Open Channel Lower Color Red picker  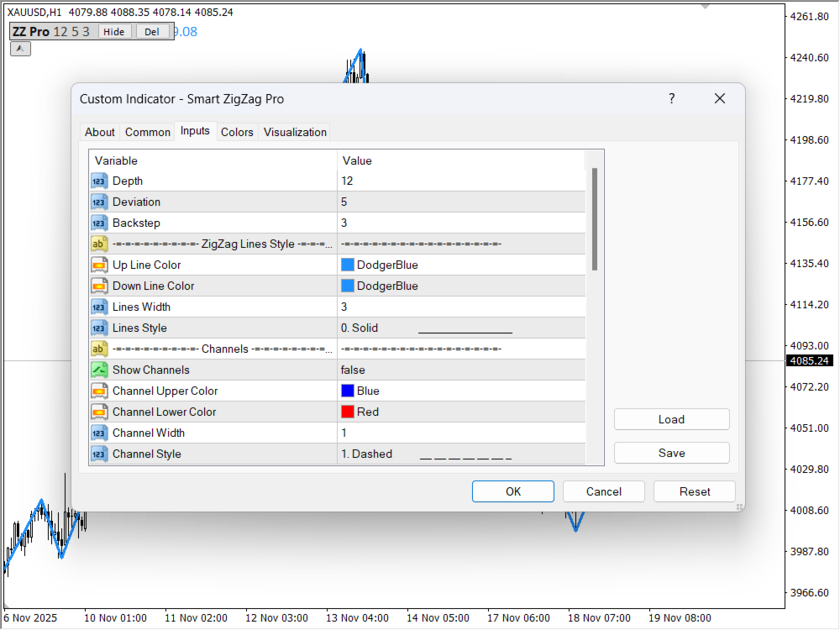tap(461, 412)
